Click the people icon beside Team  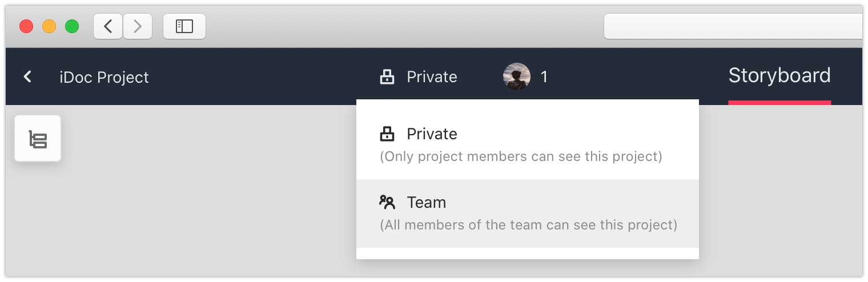387,202
